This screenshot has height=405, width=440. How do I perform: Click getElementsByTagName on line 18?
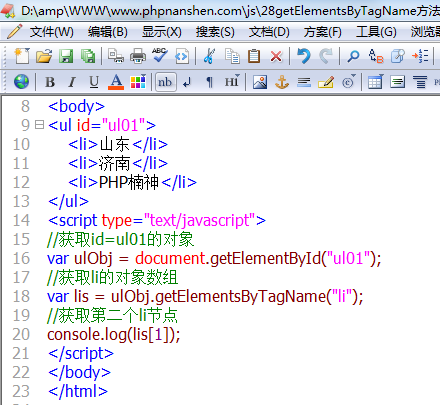[240, 297]
